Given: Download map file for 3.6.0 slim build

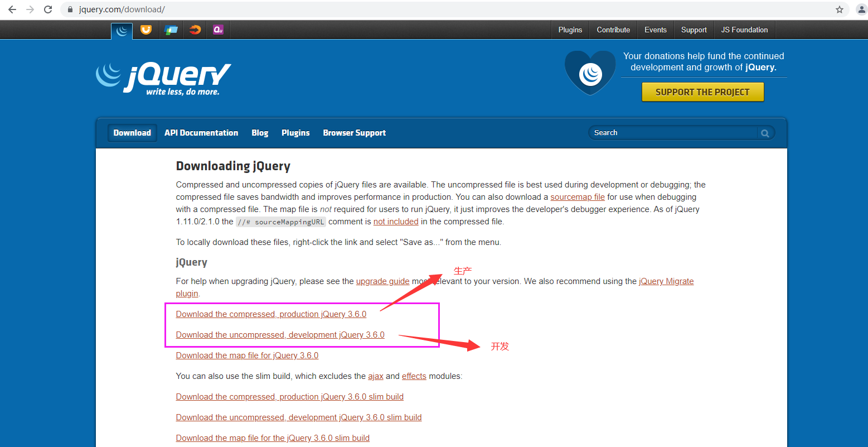Looking at the screenshot, I should (273, 438).
